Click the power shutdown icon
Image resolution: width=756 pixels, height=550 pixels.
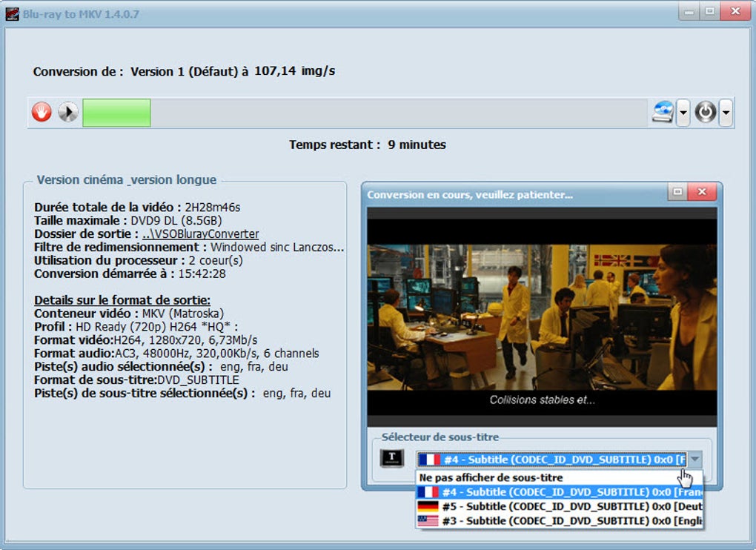tap(706, 113)
